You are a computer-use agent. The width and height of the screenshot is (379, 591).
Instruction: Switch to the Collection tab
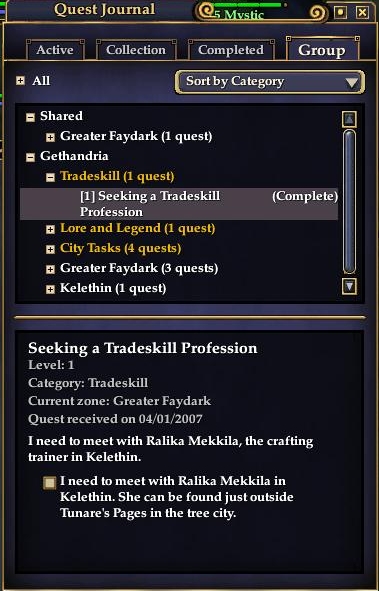[x=136, y=50]
